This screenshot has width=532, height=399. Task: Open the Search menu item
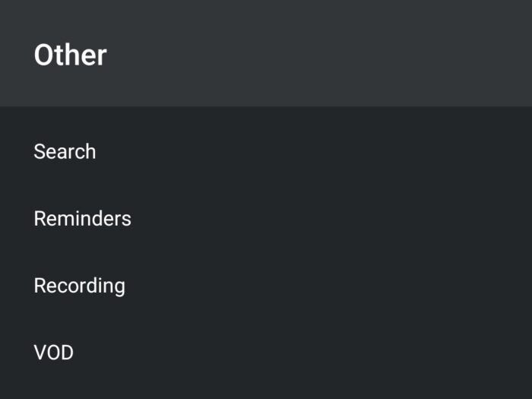click(x=65, y=151)
